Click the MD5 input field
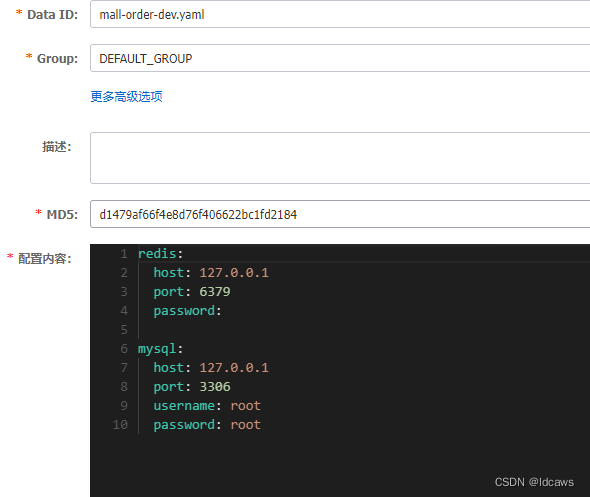590x497 pixels. tap(340, 214)
